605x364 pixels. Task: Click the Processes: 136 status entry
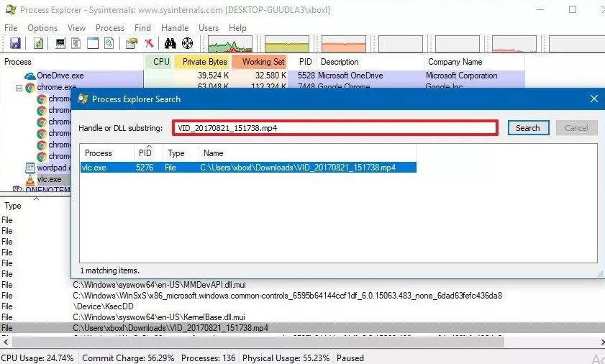(x=209, y=358)
